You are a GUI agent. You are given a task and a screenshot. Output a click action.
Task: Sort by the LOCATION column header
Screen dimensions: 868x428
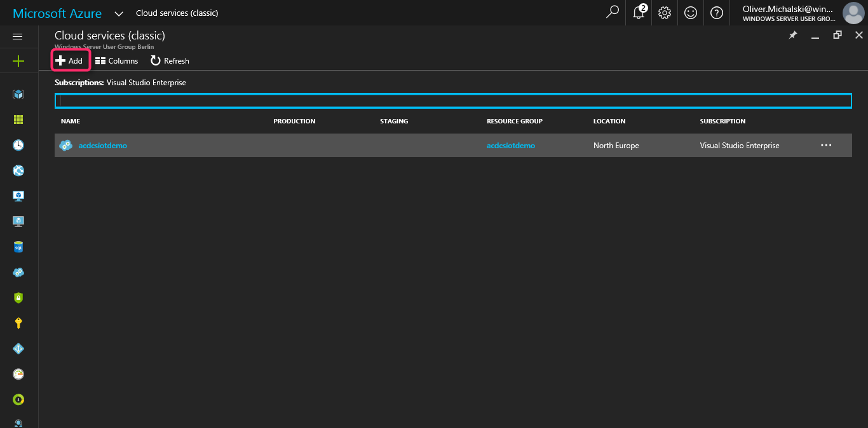(x=609, y=121)
